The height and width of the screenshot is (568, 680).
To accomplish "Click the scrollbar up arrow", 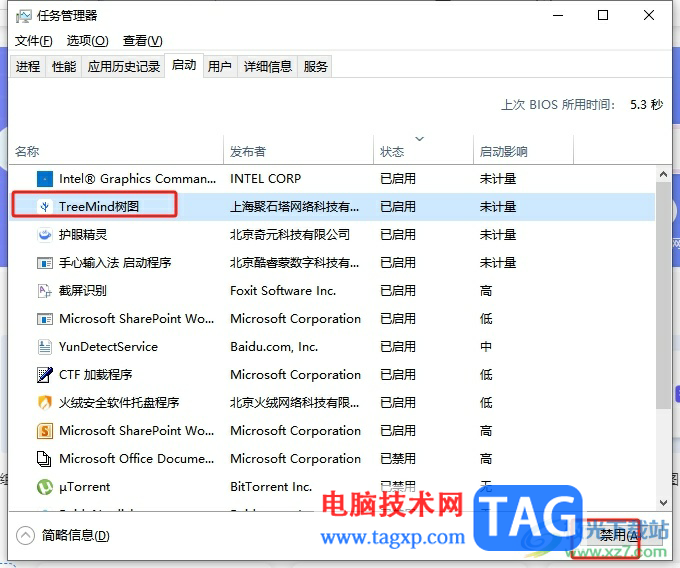I will [663, 174].
